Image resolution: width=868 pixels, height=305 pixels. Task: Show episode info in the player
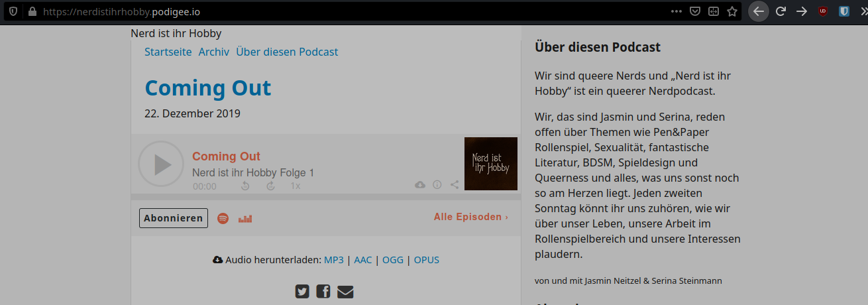[437, 185]
